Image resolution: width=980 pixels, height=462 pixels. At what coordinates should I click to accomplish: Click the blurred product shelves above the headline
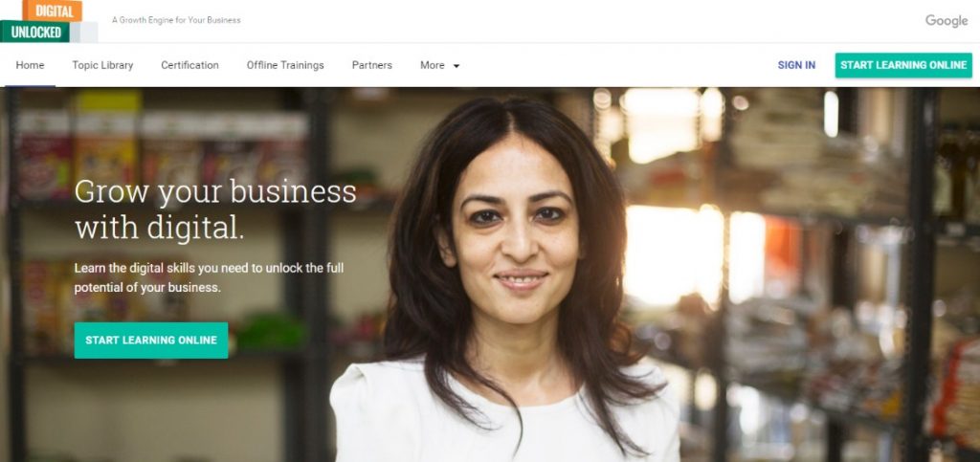pos(163,143)
